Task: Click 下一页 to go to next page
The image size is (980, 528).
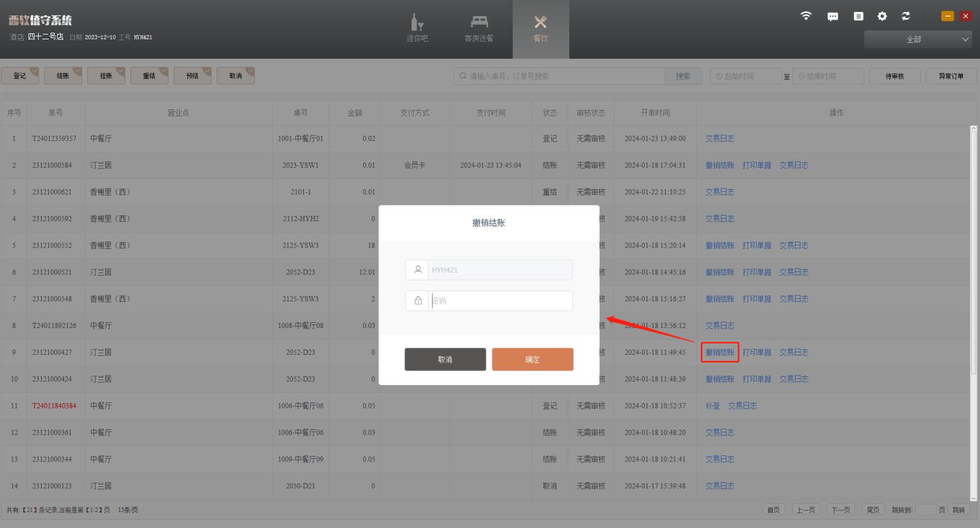Action: (841, 510)
